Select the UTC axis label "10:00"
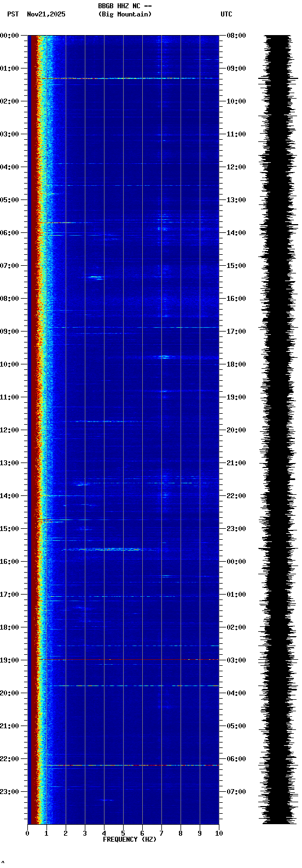The image size is (302, 868). click(x=236, y=101)
